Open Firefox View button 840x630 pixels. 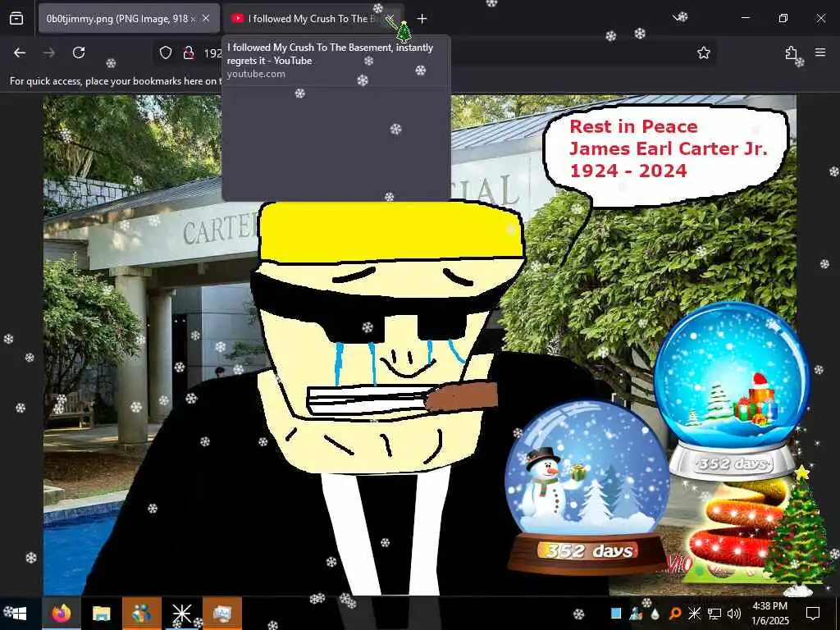[16, 19]
